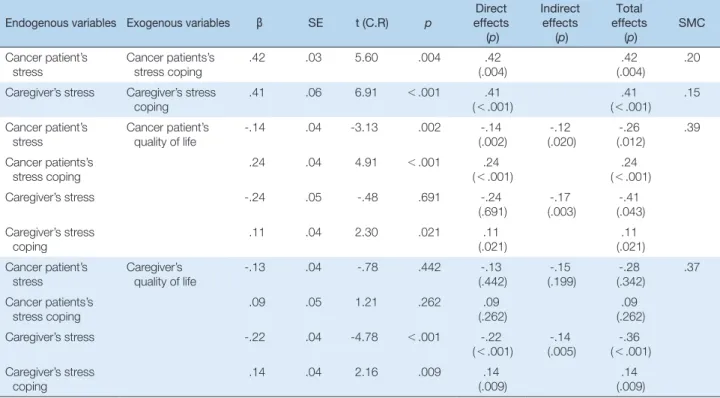Click total effect value -.41 (.043)

point(630,204)
